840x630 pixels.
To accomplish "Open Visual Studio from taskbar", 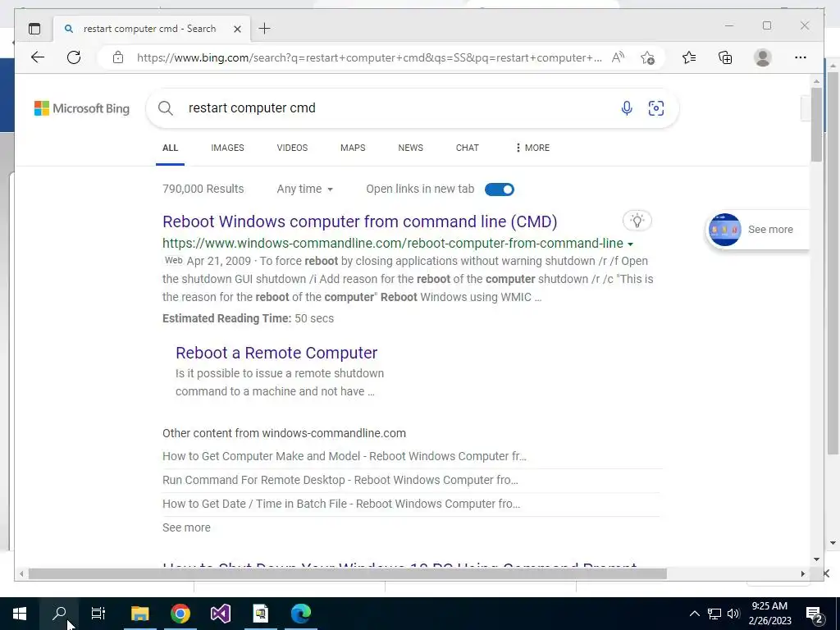I will (221, 614).
